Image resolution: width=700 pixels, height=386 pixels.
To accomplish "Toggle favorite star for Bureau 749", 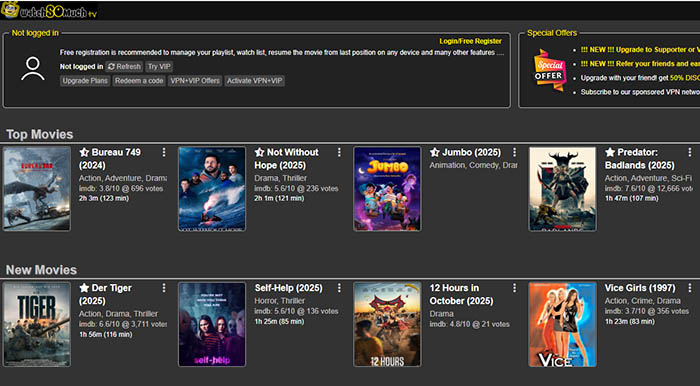I will [x=84, y=153].
